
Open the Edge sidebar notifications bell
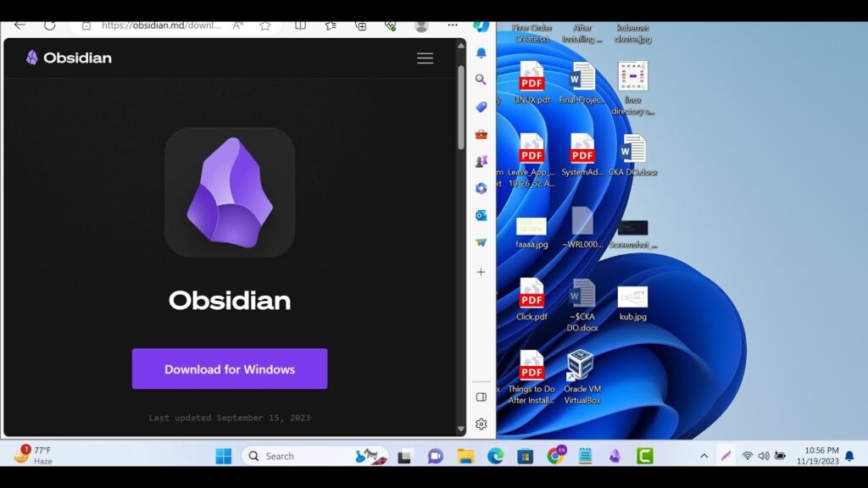tap(481, 53)
